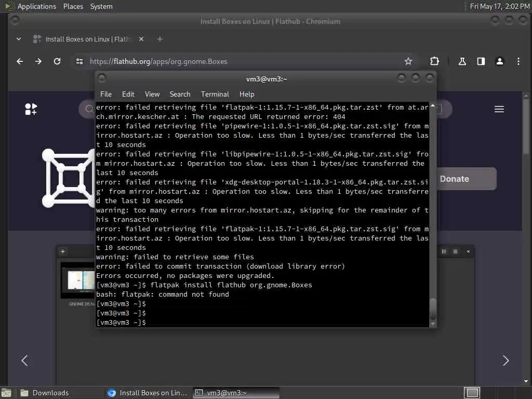
Task: Show next screenshot arrow
Action: coord(506,361)
